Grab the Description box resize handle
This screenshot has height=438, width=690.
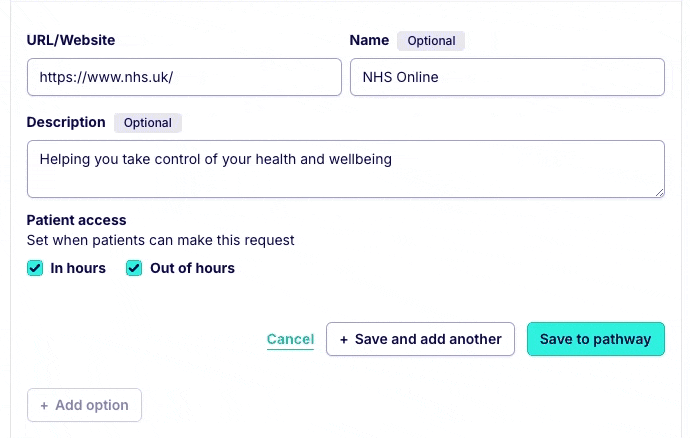(x=659, y=191)
